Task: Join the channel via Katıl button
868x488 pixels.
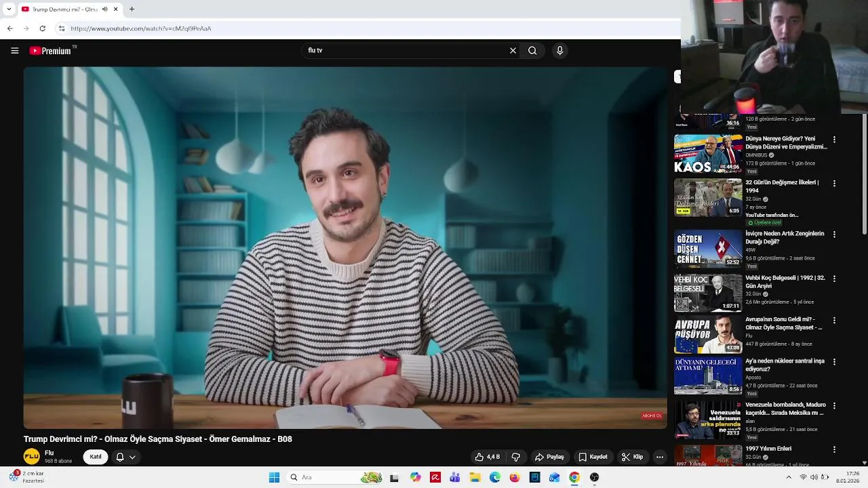Action: point(96,457)
